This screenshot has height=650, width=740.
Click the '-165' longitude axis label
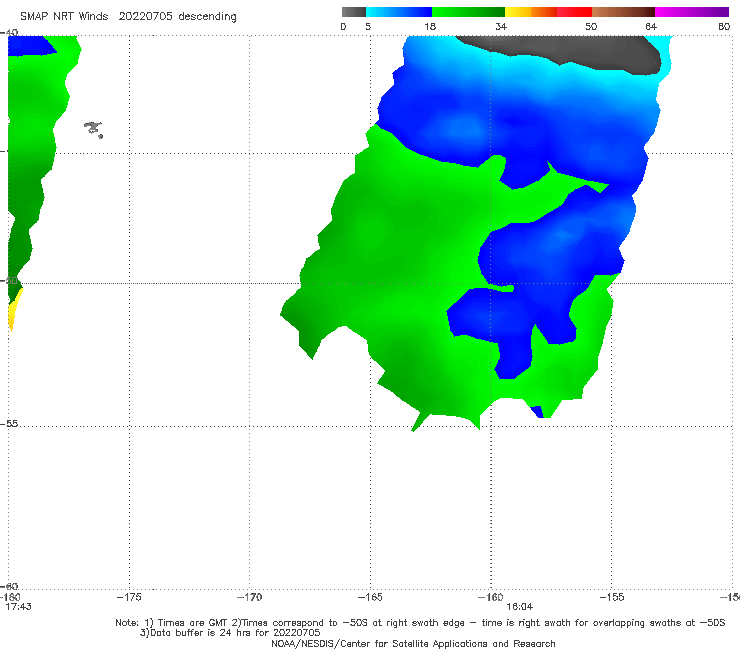[x=370, y=597]
